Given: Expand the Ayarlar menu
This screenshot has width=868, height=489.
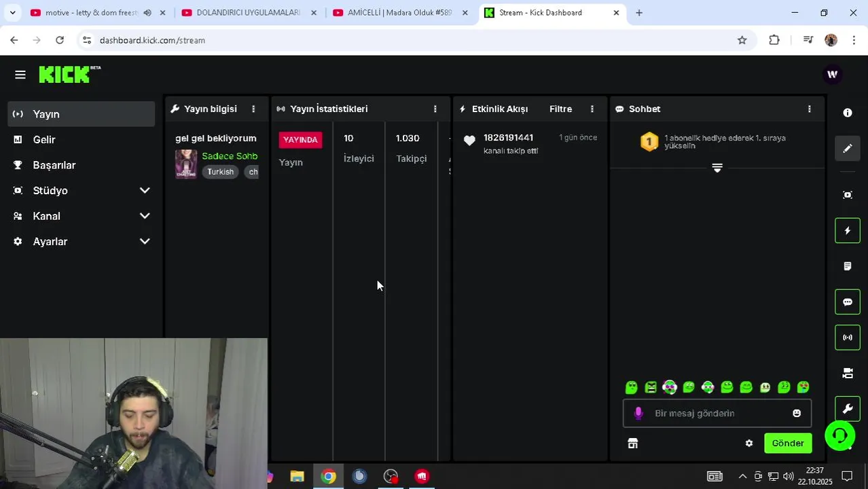Looking at the screenshot, I should coord(145,242).
